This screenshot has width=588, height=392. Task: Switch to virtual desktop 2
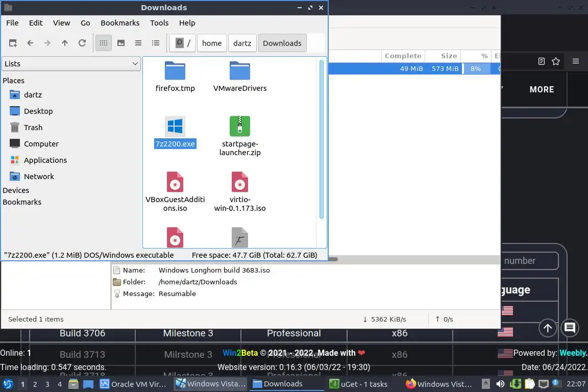click(35, 384)
